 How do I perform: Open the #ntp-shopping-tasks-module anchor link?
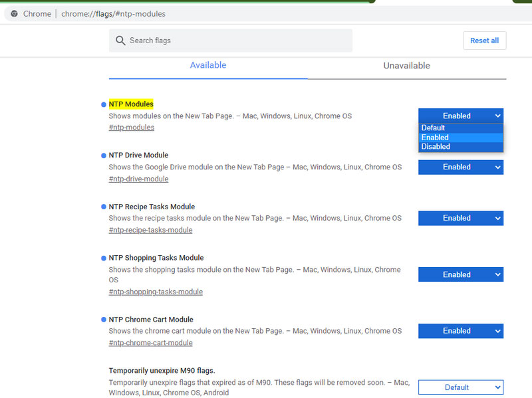coord(156,292)
